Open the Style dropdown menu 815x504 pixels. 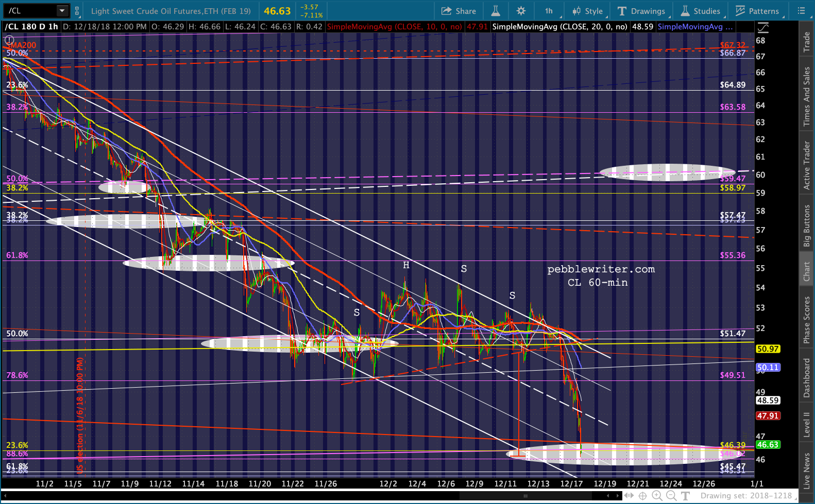(x=587, y=11)
